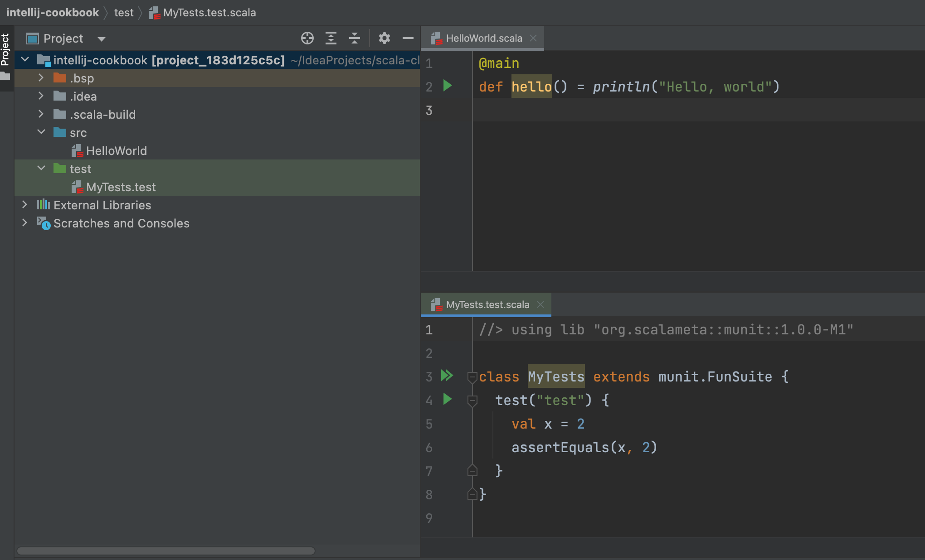The width and height of the screenshot is (925, 560).
Task: Hide the Project tool window with minus icon
Action: [x=408, y=39]
